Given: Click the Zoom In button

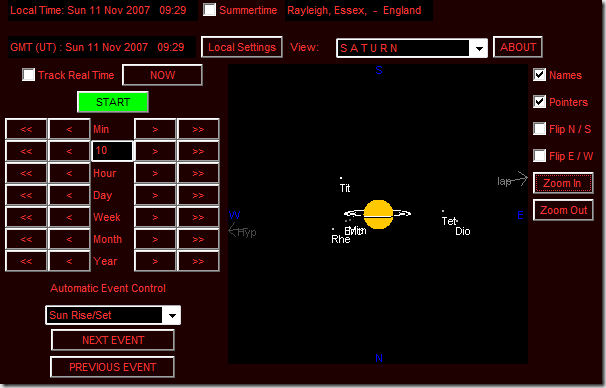Looking at the screenshot, I should coord(563,183).
